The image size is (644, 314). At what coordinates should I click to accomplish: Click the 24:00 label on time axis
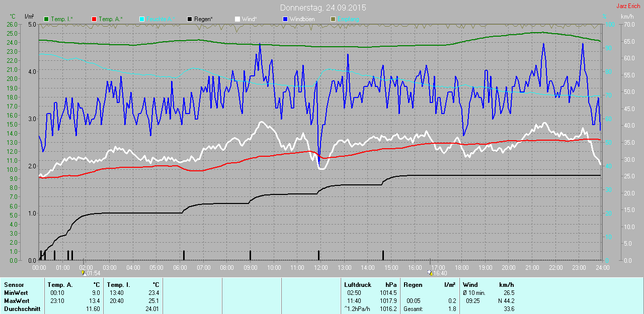point(602,267)
